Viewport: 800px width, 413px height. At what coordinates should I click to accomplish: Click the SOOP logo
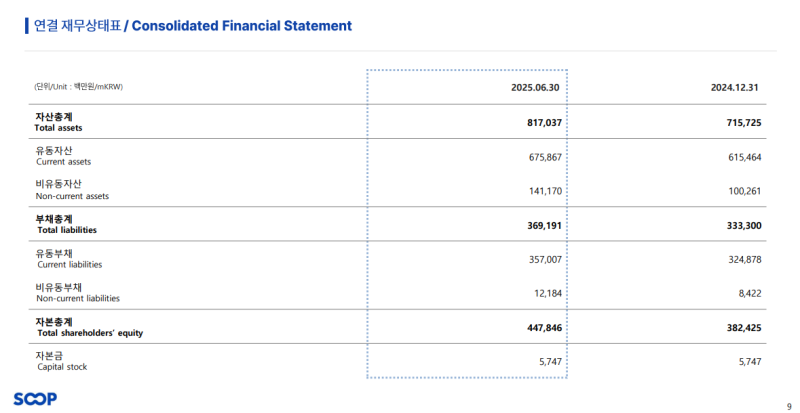(35, 398)
